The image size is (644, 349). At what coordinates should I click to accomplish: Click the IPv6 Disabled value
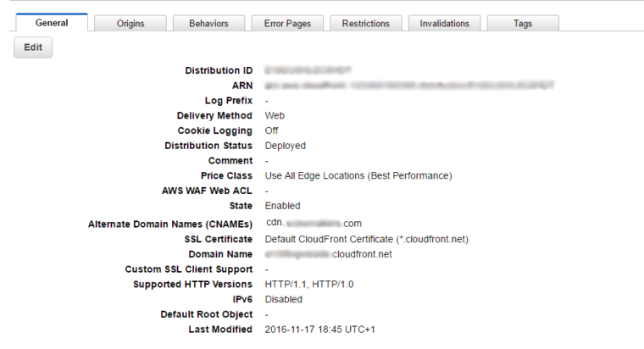[283, 299]
